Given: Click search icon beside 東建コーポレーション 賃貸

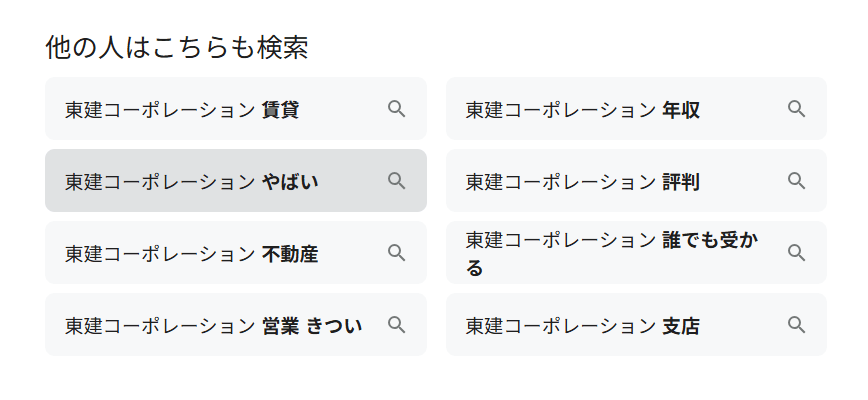Looking at the screenshot, I should 396,109.
